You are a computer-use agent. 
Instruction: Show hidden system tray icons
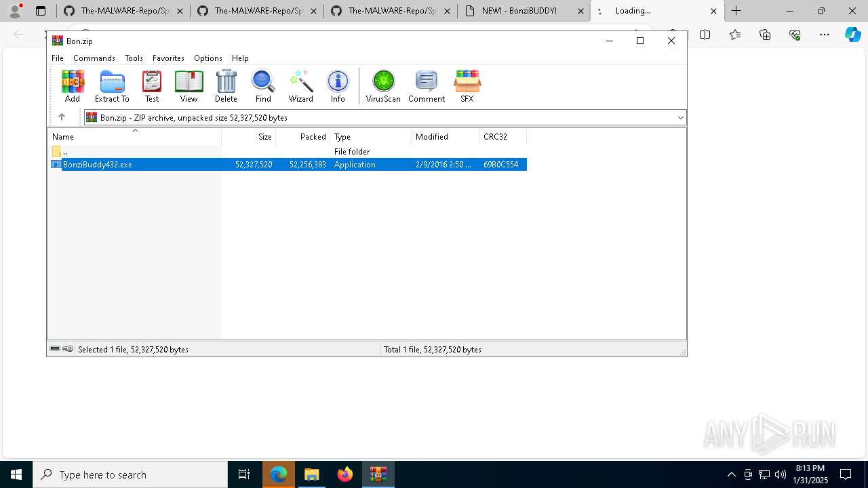coord(731,474)
